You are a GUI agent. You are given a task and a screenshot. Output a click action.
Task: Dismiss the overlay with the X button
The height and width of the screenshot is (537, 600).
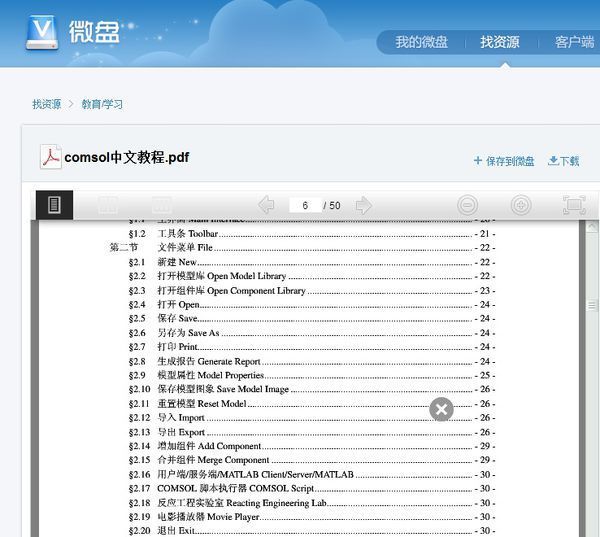tap(441, 409)
